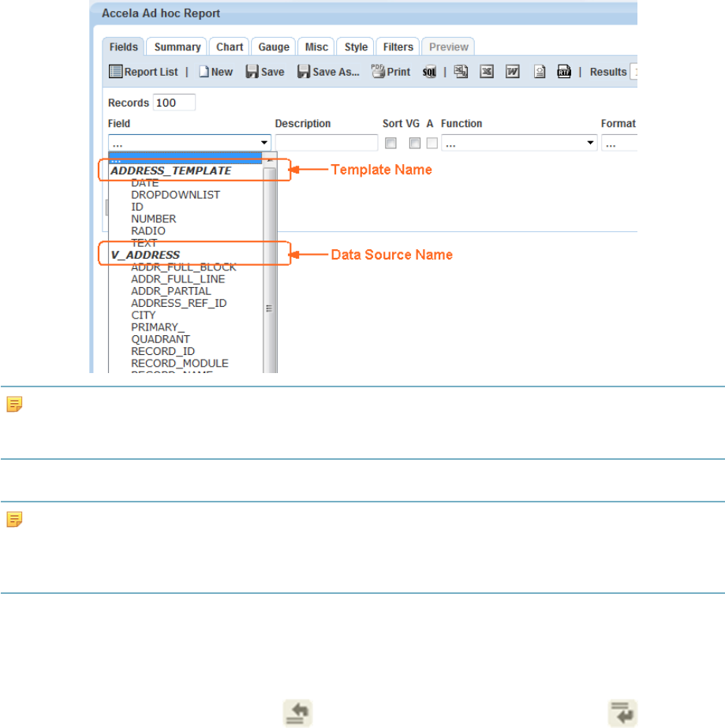Click the Save floppy disk icon
This screenshot has height=728, width=725.
252,72
